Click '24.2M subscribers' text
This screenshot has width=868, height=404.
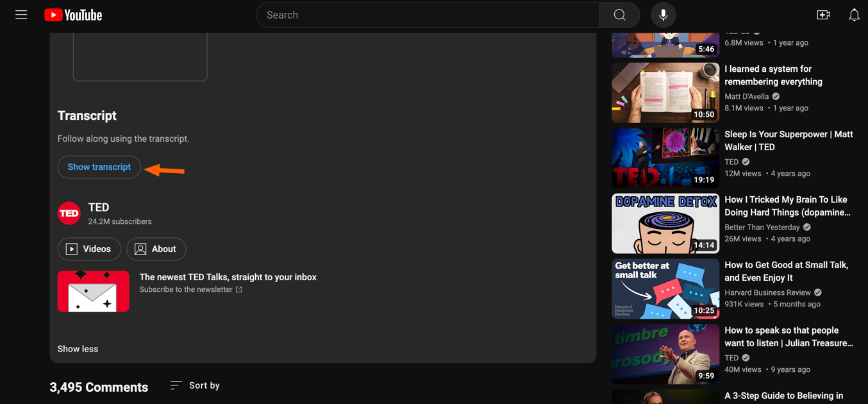[120, 221]
